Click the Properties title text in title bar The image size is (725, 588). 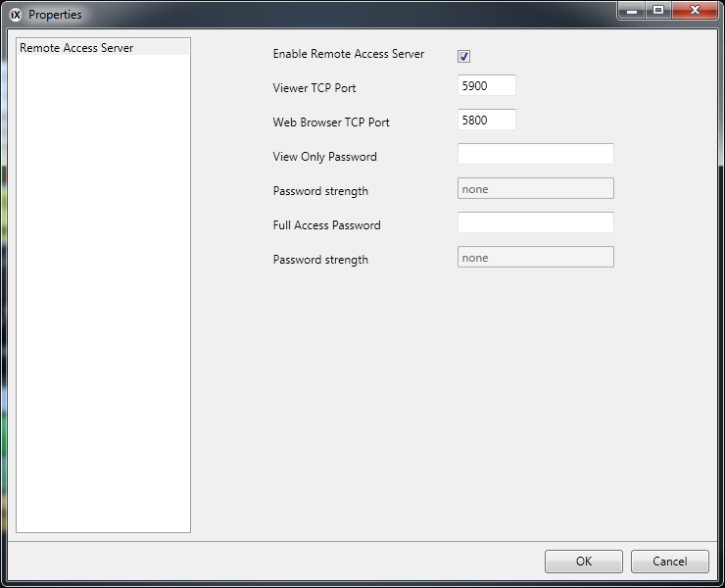(x=55, y=15)
